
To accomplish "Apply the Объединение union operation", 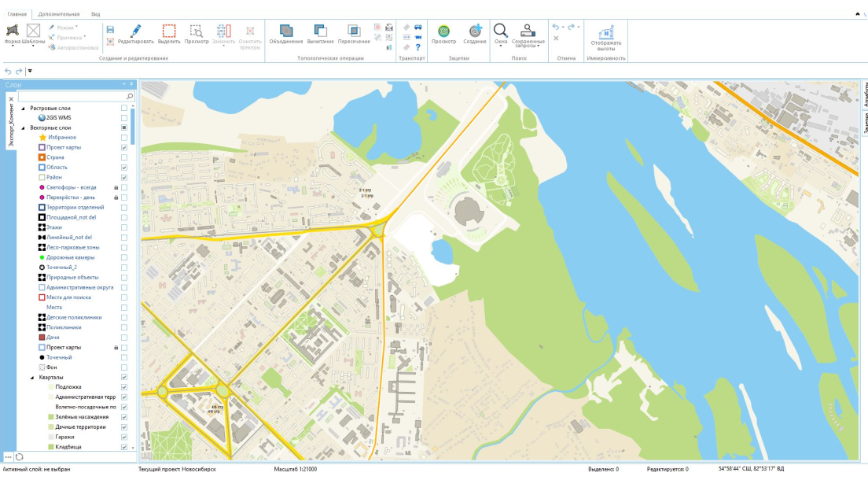I will (x=285, y=34).
